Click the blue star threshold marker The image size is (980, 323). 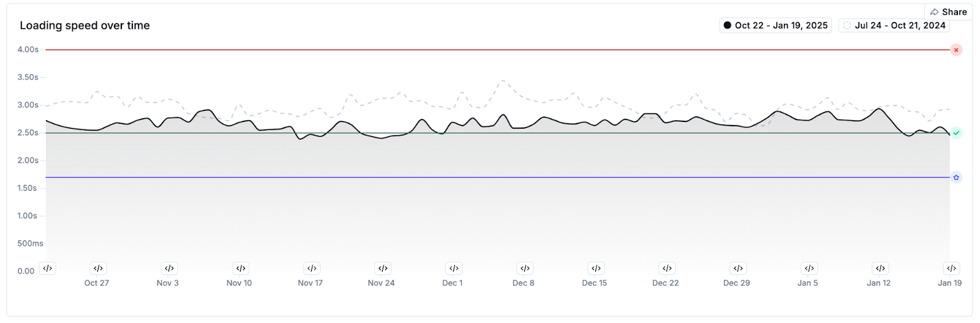(956, 178)
